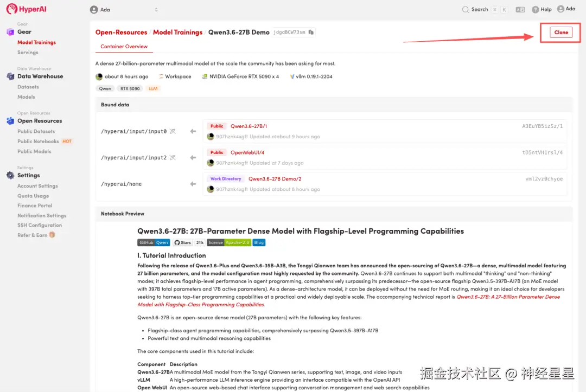Click the vllm image icon in metadata row
Image resolution: width=586 pixels, height=392 pixels.
point(292,76)
